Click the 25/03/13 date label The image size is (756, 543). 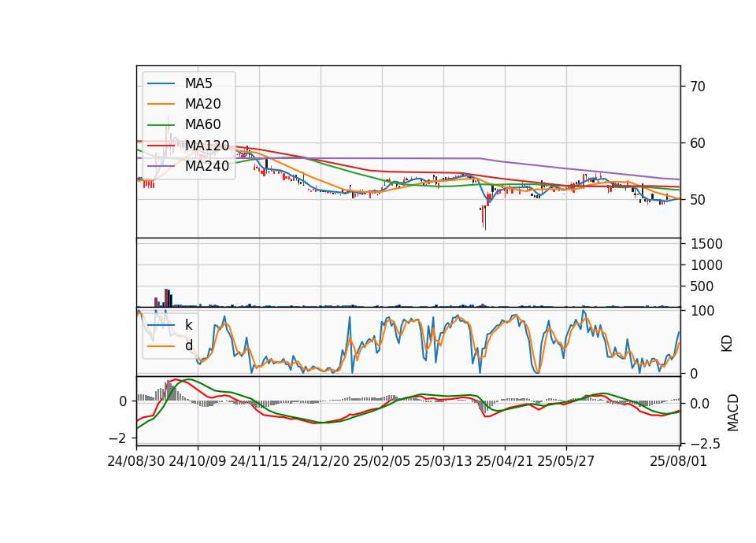click(443, 461)
